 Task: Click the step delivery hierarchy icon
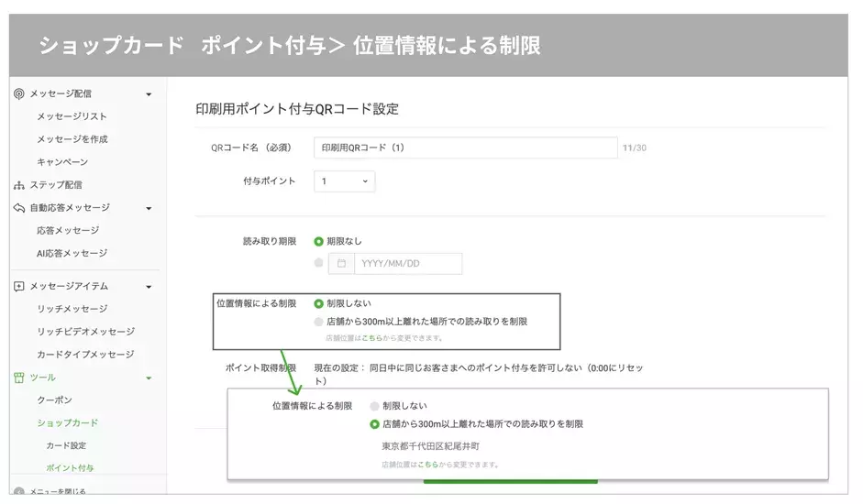click(18, 185)
